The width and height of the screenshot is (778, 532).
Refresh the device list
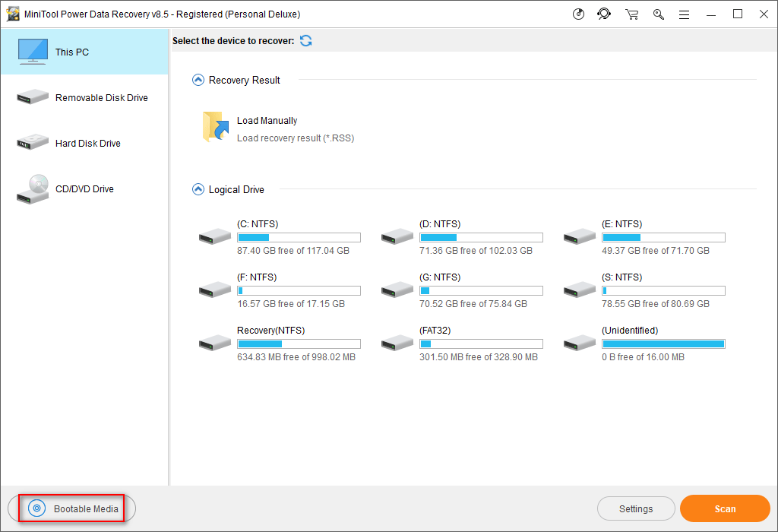click(x=305, y=40)
